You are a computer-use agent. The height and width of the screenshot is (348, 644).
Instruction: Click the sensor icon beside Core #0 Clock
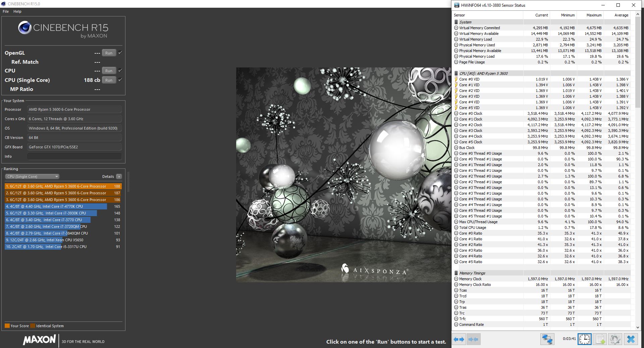456,113
